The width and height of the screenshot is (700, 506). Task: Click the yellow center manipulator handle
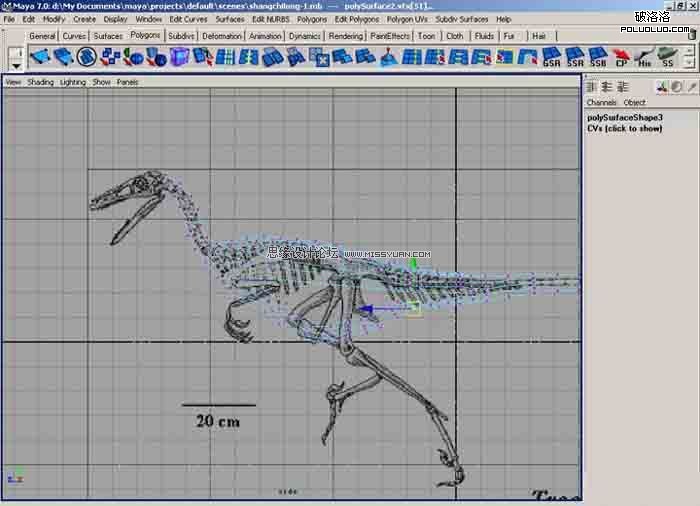point(414,307)
